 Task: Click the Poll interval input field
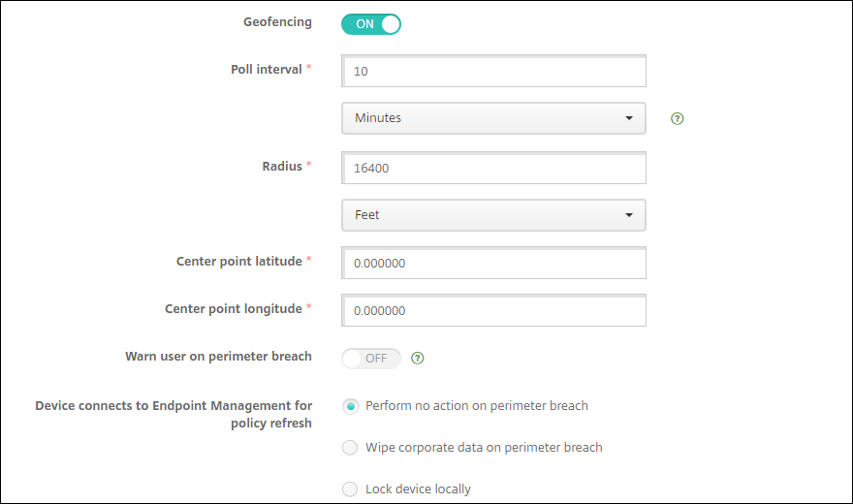(493, 72)
